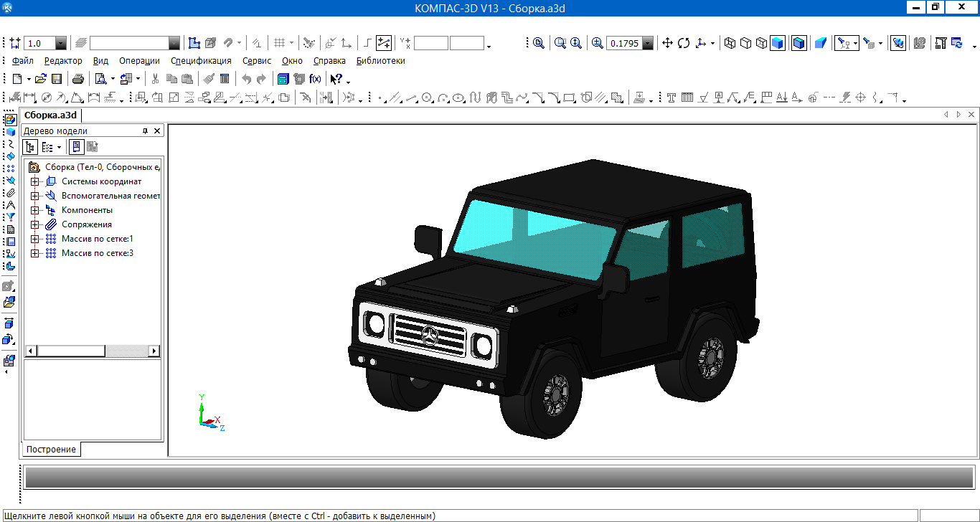This screenshot has height=522, width=980.
Task: Activate context help arrow-question icon
Action: click(x=336, y=79)
